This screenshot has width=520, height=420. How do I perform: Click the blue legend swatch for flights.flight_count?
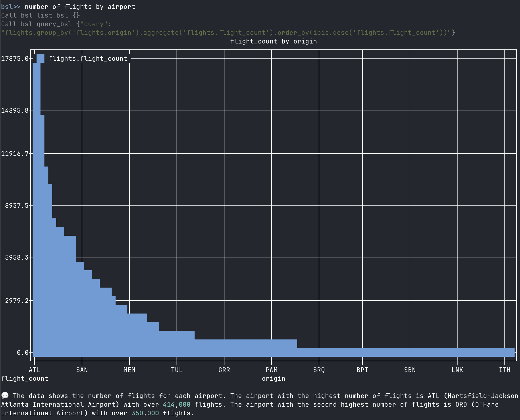pyautogui.click(x=40, y=59)
